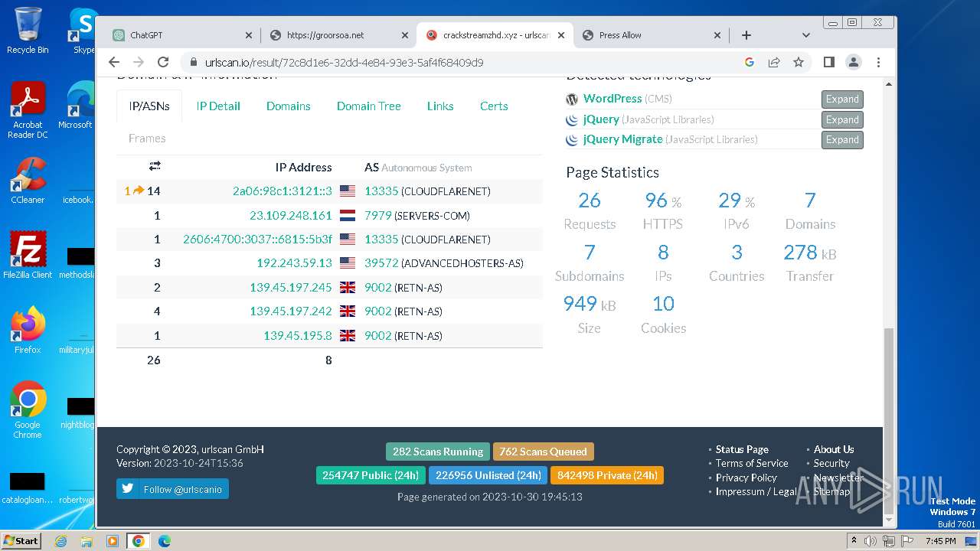Click the 226956 Unlisted (24h) badge
Viewport: 980px width, 551px height.
[488, 475]
